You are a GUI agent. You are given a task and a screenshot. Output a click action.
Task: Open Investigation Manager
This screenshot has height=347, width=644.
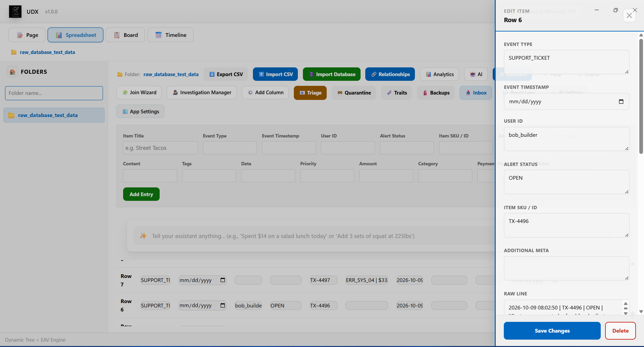[202, 93]
